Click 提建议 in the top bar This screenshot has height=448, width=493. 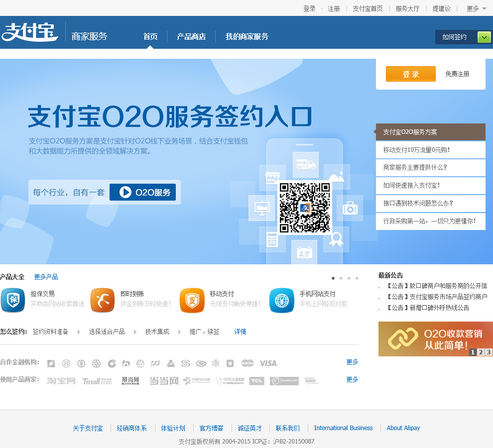[x=441, y=8]
